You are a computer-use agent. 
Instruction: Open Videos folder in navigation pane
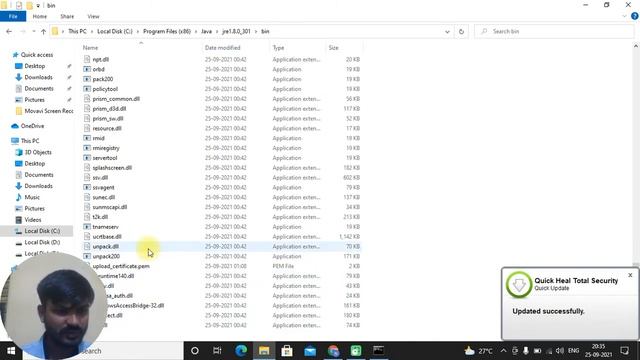coord(32,220)
